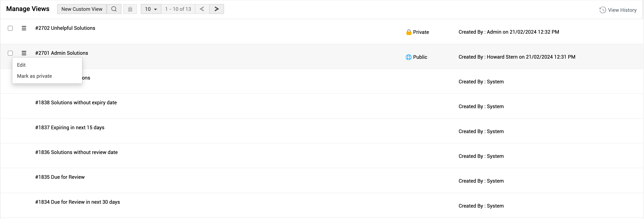
Task: Open the View History link
Action: (x=622, y=10)
